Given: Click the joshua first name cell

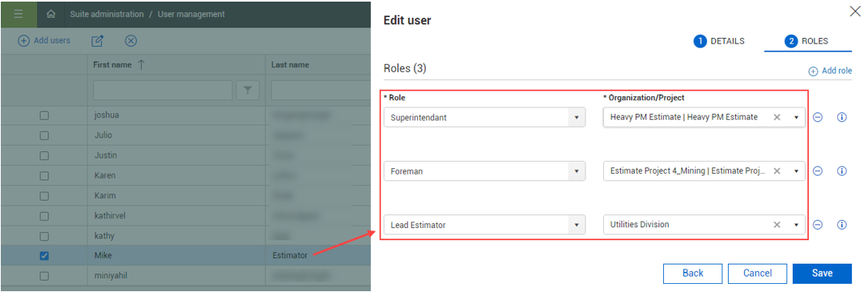Looking at the screenshot, I should 176,116.
